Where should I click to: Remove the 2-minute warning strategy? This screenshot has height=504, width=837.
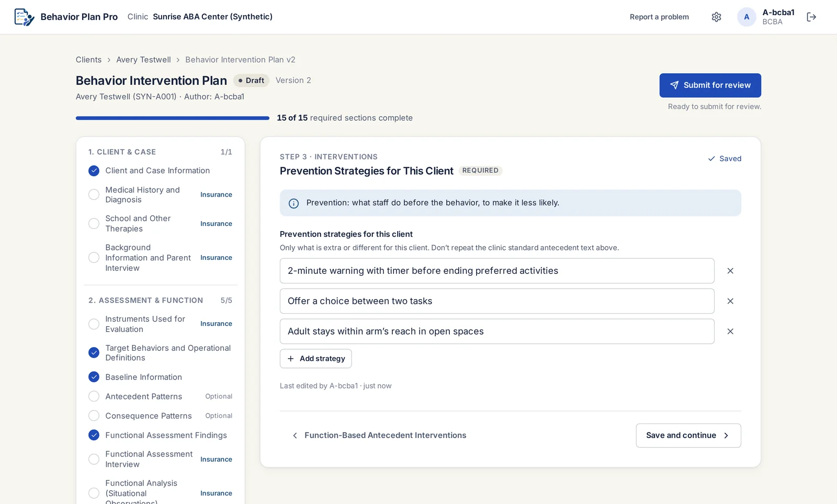[x=730, y=271]
